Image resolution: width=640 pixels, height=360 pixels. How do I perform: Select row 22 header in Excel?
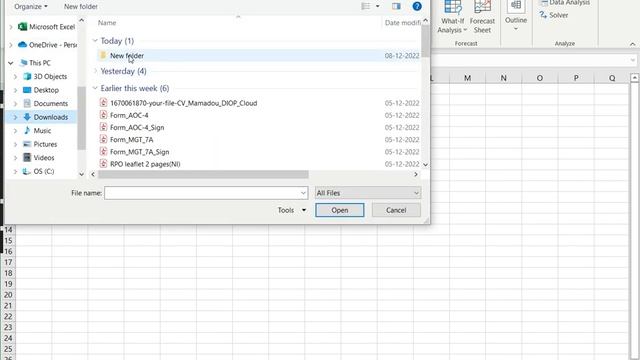click(x=8, y=317)
